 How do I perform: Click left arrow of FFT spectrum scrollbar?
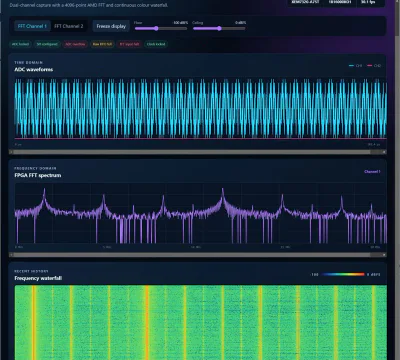pyautogui.click(x=11, y=255)
